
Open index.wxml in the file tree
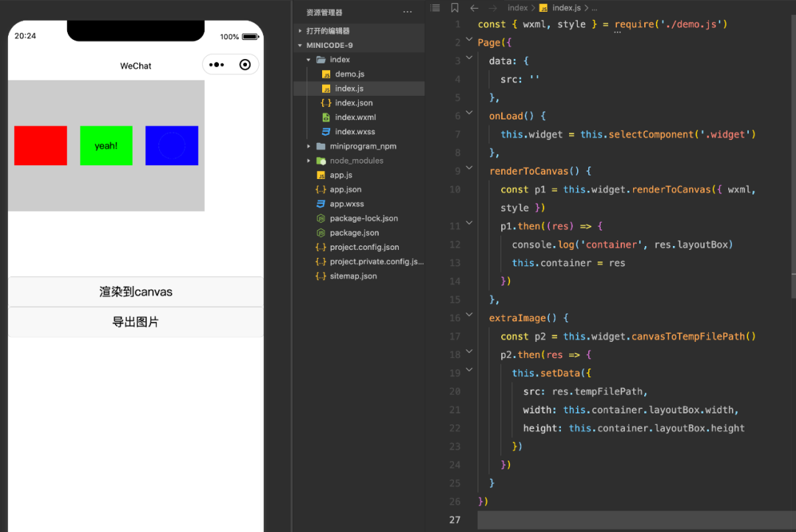[x=355, y=117]
